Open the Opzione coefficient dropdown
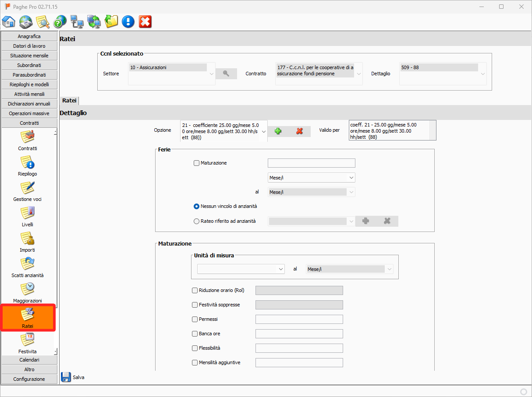Viewport: 532px width, 397px height. click(x=263, y=131)
